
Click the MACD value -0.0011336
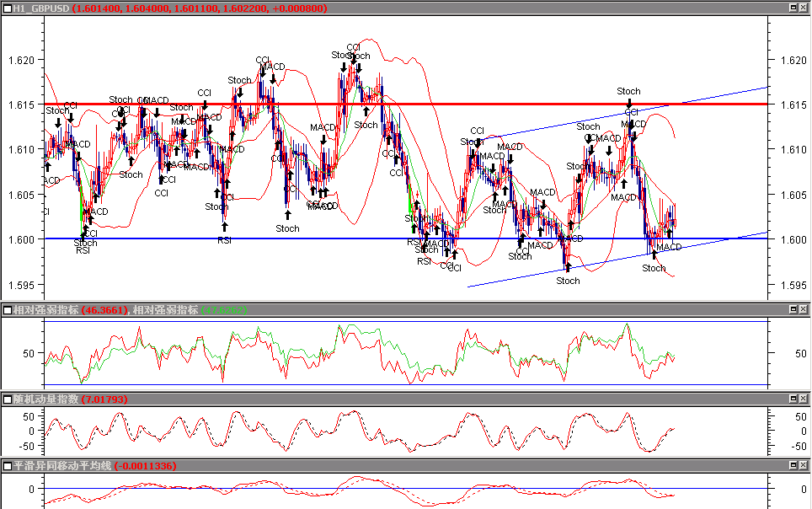[x=145, y=466]
